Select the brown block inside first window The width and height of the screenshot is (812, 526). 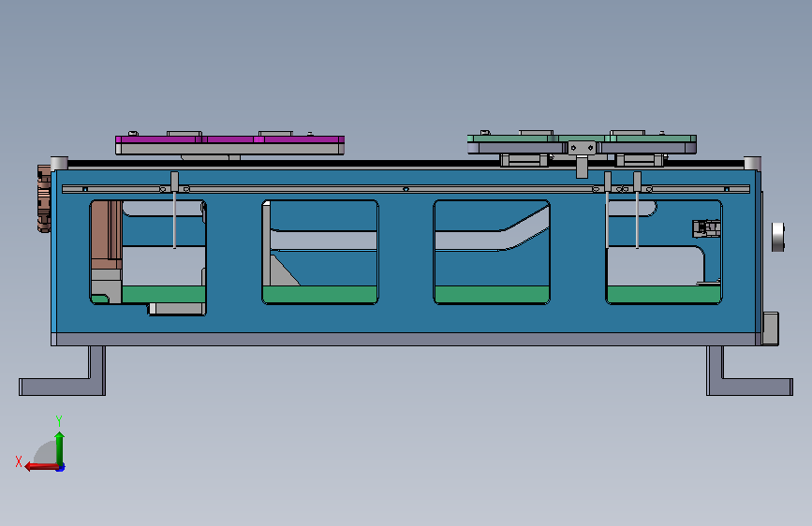[x=106, y=234]
